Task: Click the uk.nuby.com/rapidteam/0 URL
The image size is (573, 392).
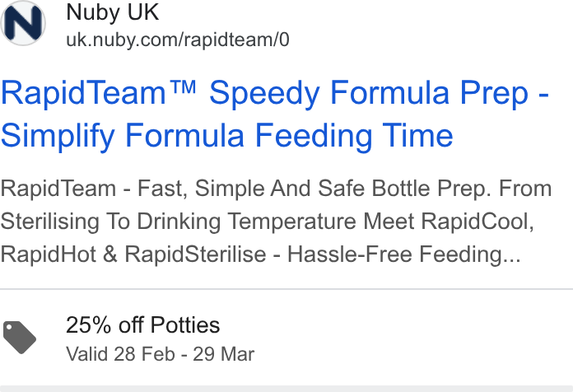Action: [x=178, y=40]
